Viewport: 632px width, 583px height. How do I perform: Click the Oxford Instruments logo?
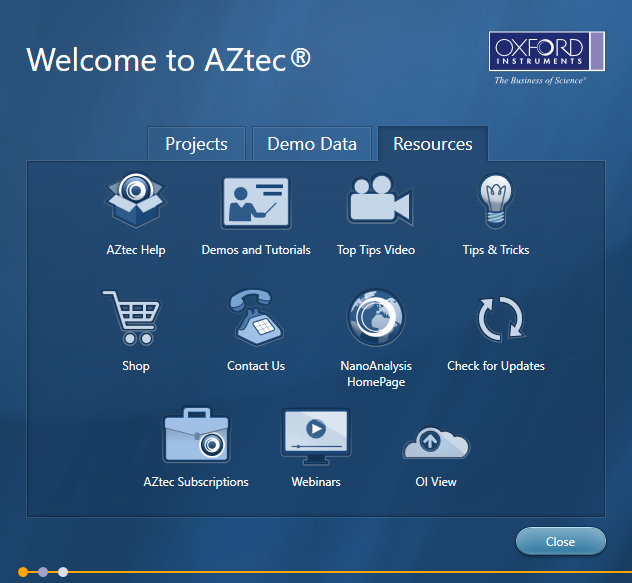[546, 58]
